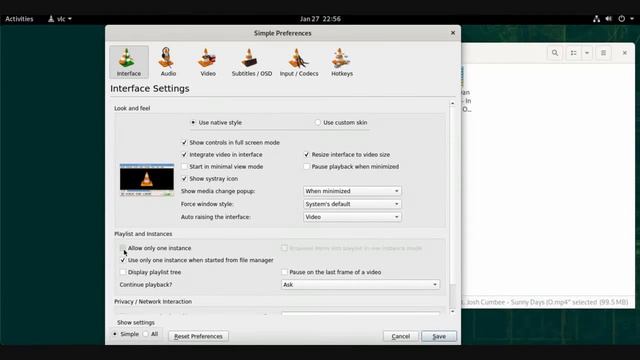The image size is (640, 360).
Task: Select the Use custom skin option
Action: tap(341, 122)
